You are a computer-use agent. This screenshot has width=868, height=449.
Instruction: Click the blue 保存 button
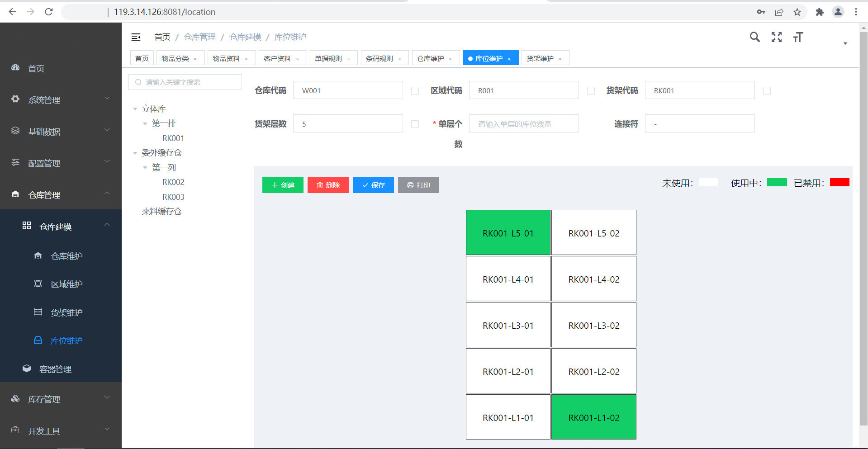tap(373, 185)
